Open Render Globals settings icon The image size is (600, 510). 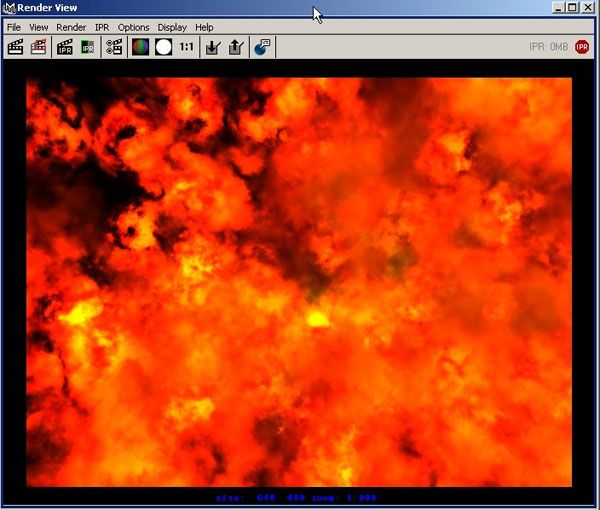114,46
